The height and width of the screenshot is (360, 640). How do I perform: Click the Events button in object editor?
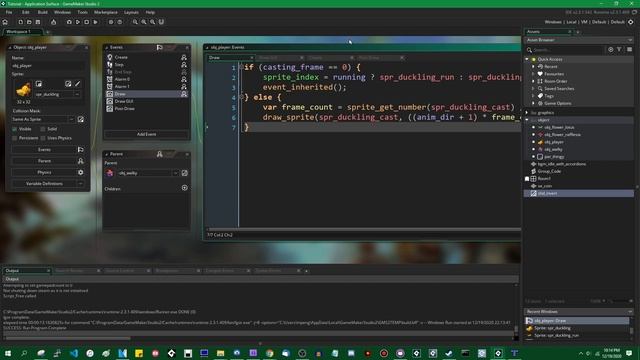point(44,150)
